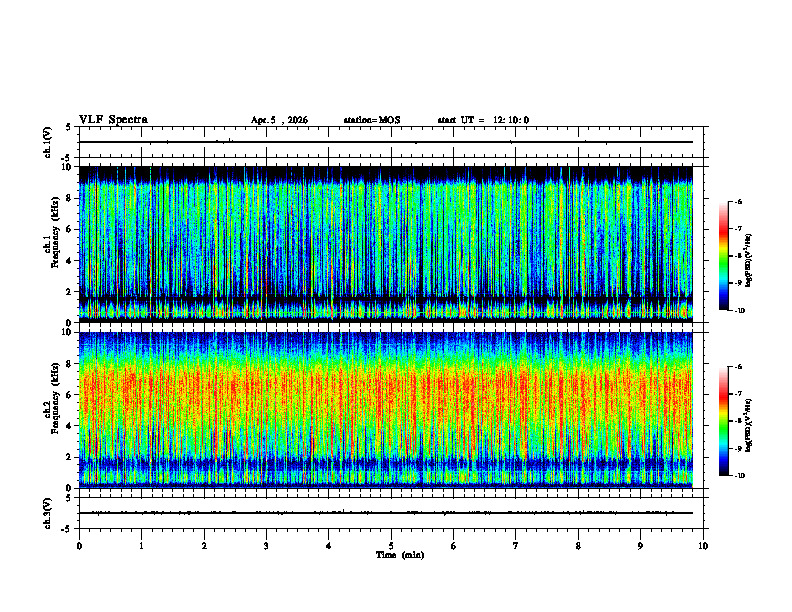
Task: Click time axis tick label "1"
Action: click(141, 546)
